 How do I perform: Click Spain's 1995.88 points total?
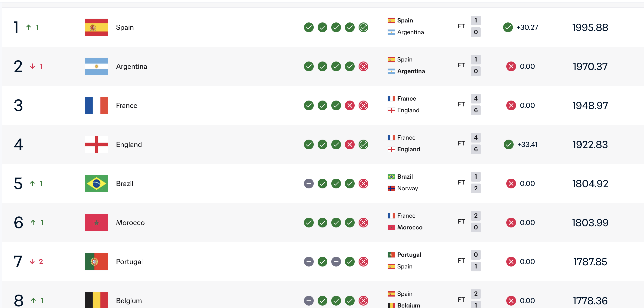coord(590,28)
